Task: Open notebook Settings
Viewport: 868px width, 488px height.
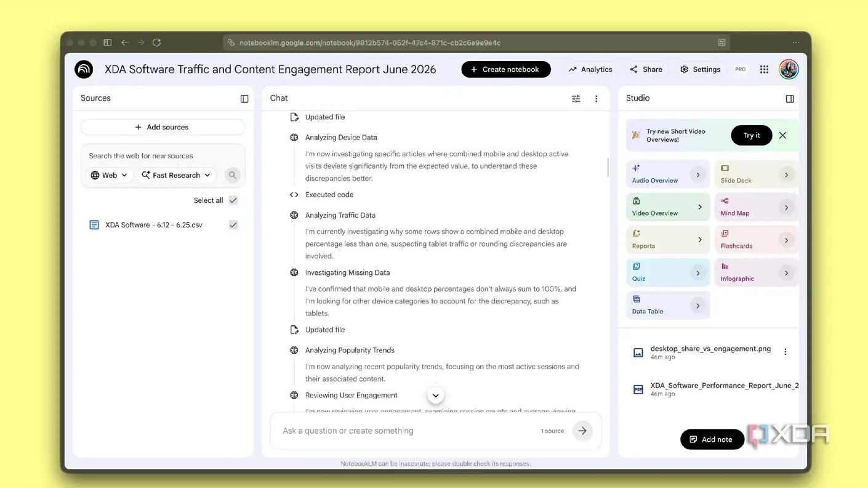Action: point(700,70)
